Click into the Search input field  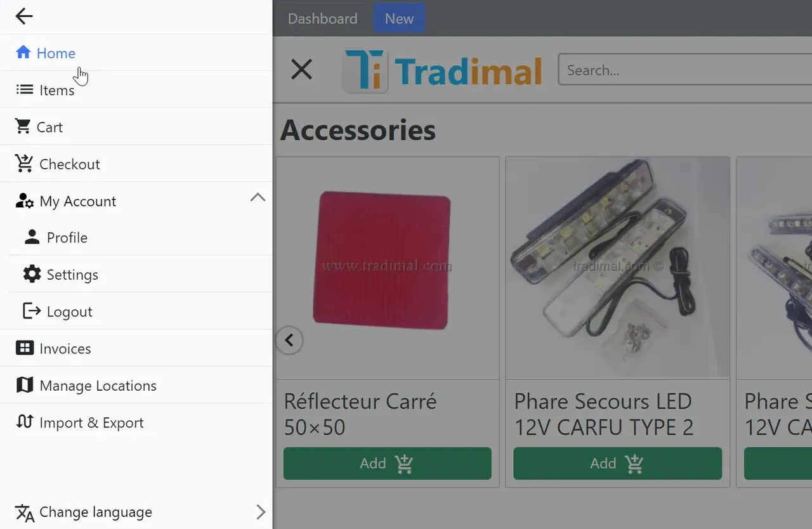tap(684, 70)
